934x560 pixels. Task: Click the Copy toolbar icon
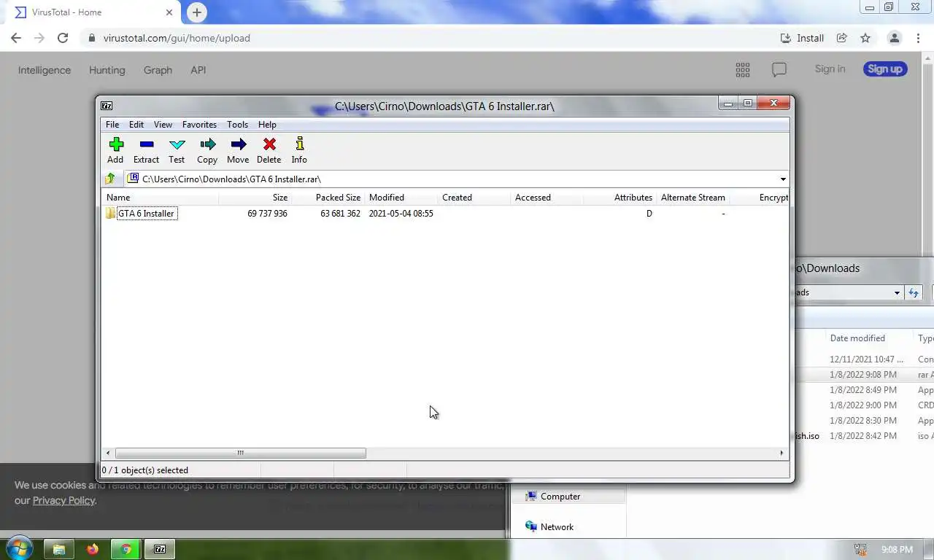click(208, 144)
